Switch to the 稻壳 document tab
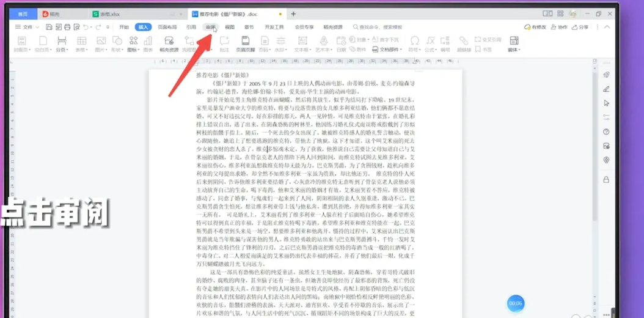Viewport: 644px width, 318px height. [62, 14]
